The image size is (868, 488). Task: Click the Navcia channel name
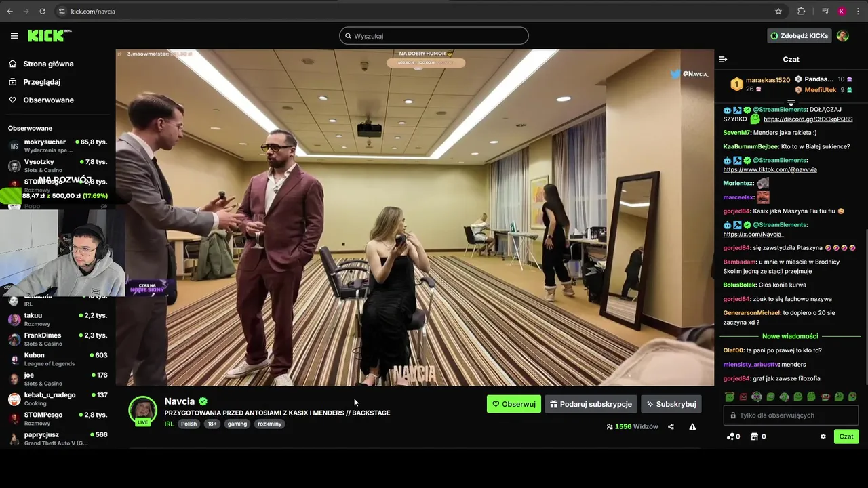pos(179,401)
